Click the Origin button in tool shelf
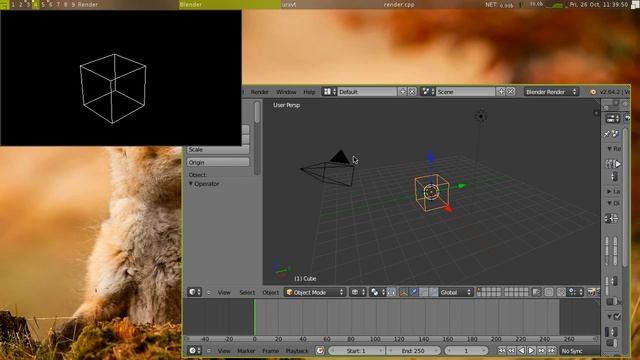The width and height of the screenshot is (640, 360). pyautogui.click(x=218, y=162)
